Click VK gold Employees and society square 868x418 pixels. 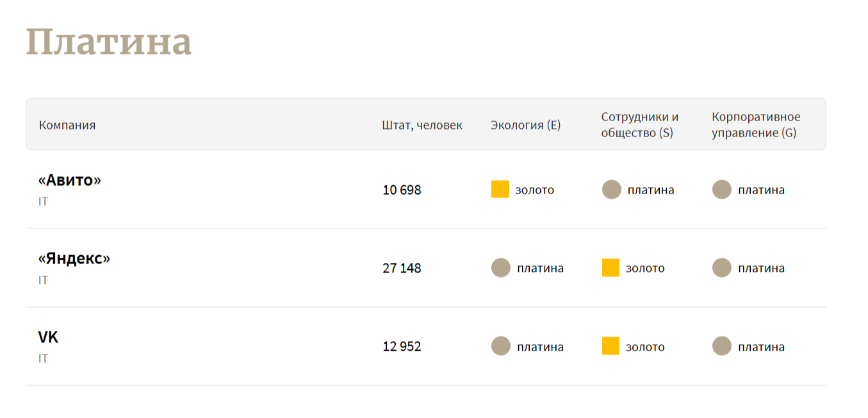pyautogui.click(x=611, y=346)
